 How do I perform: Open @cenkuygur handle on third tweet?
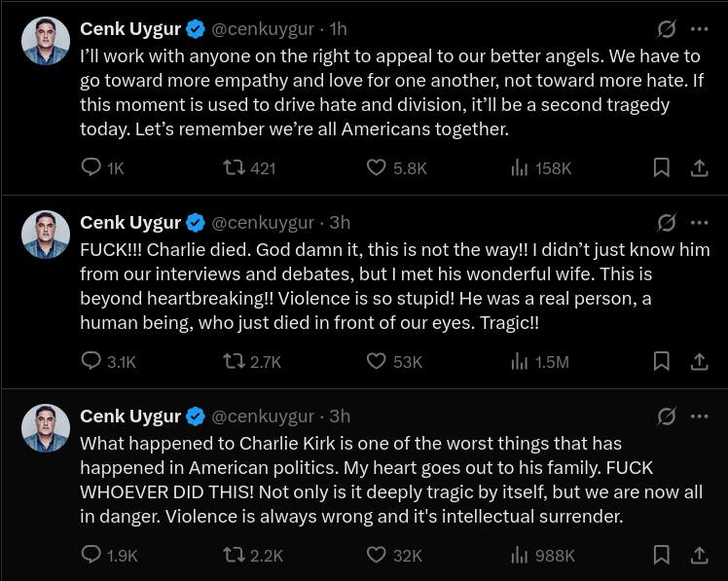[263, 417]
